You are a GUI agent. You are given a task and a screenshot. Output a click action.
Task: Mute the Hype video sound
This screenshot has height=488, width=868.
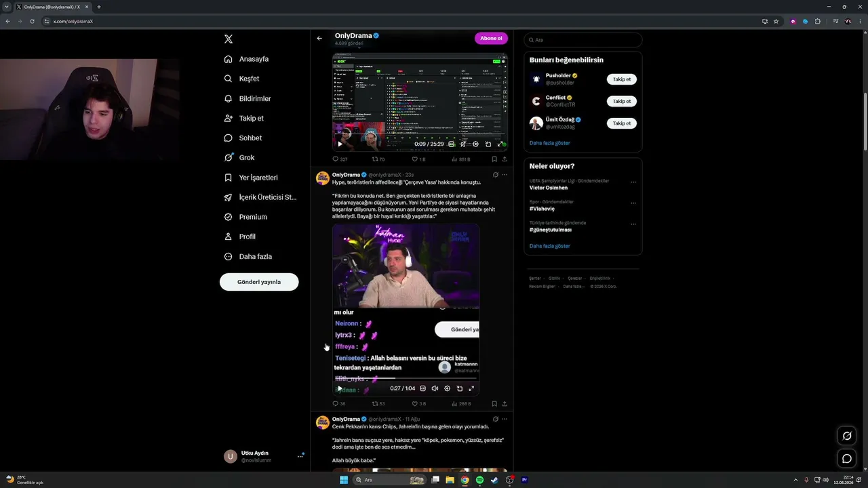(435, 388)
